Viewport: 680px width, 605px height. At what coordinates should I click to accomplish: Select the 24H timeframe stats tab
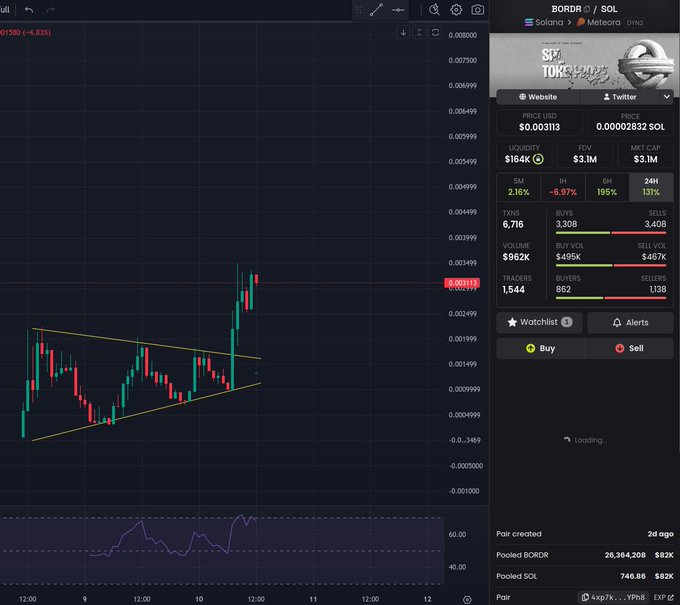(x=651, y=187)
